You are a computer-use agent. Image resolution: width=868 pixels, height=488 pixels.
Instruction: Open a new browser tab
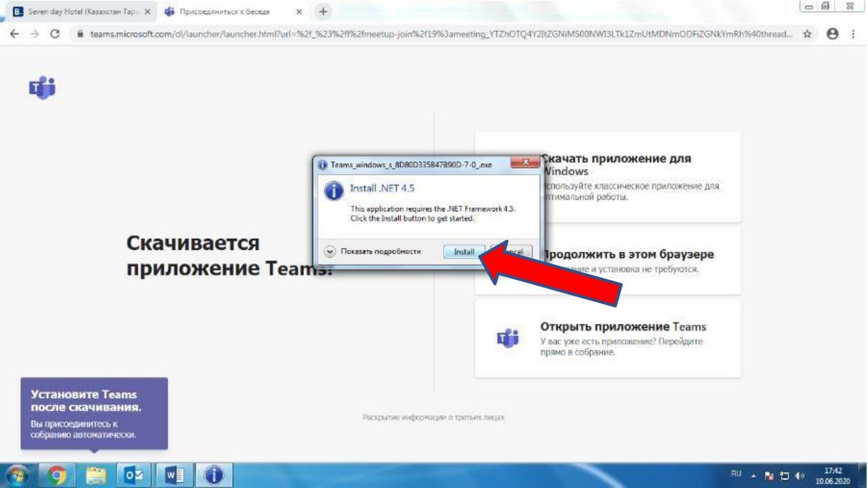point(323,12)
